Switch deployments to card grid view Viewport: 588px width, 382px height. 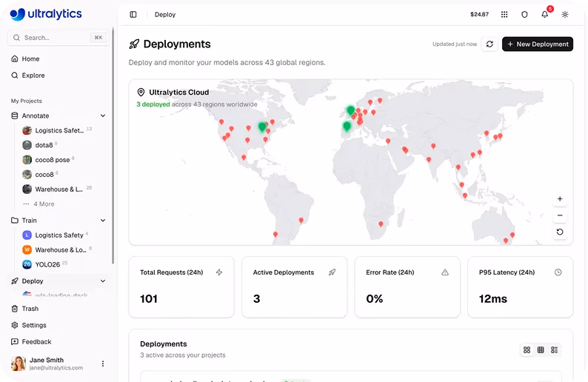tap(527, 350)
